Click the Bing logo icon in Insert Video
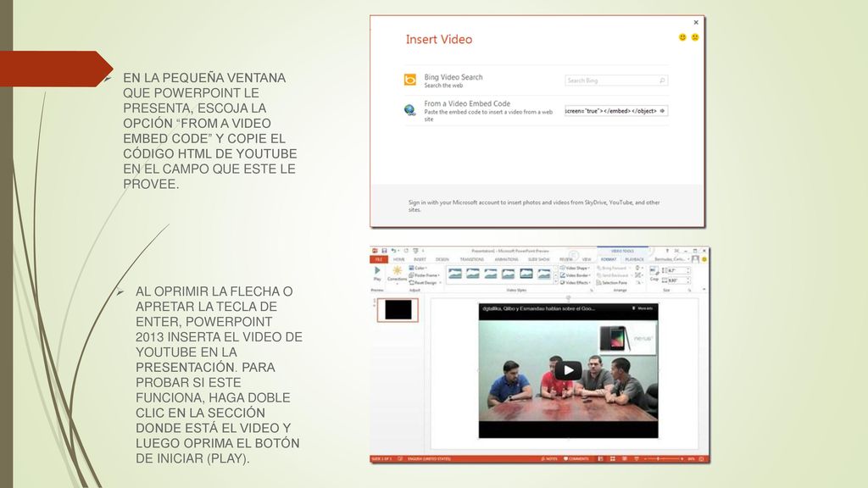 coord(409,80)
